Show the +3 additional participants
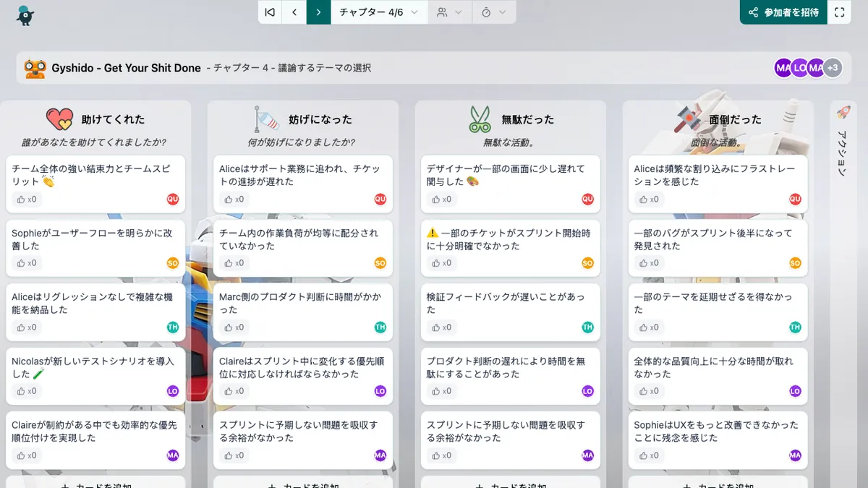This screenshot has width=868, height=488. point(833,68)
